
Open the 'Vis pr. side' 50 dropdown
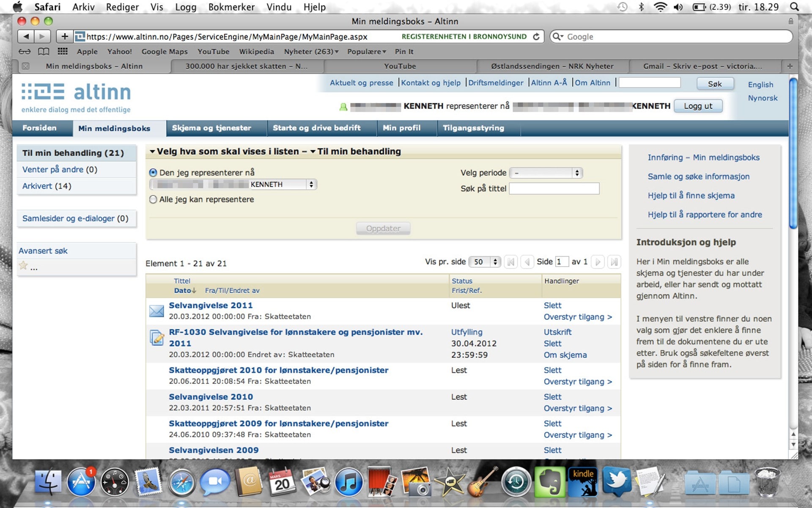tap(485, 262)
